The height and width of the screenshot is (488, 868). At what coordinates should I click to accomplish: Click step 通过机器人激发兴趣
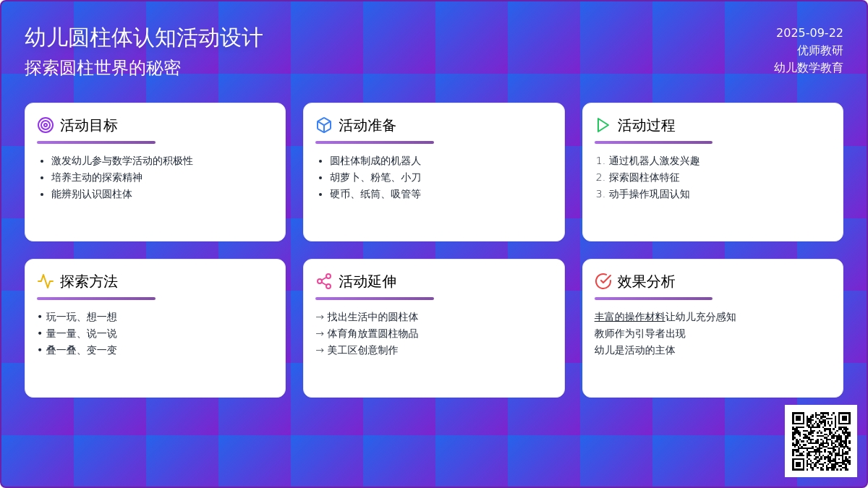coord(654,160)
